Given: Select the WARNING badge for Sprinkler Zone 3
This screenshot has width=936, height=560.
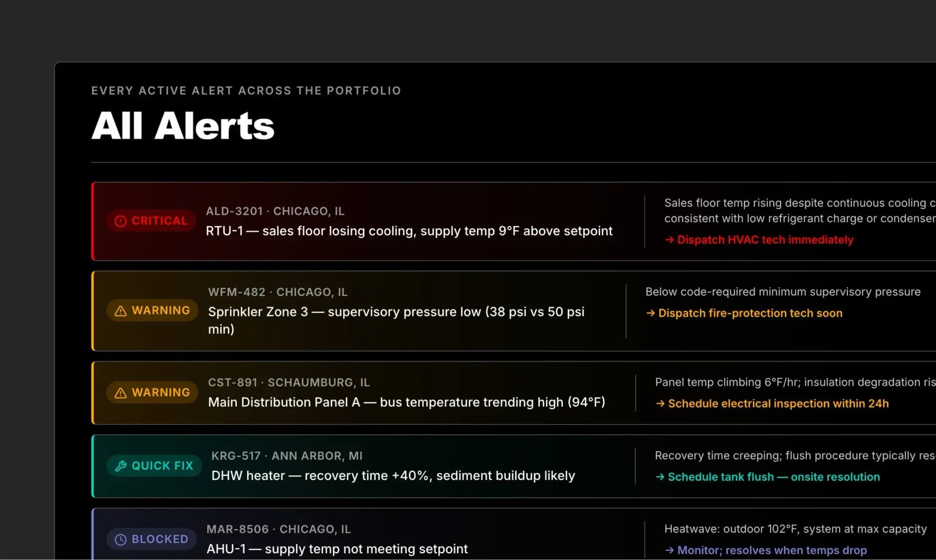Looking at the screenshot, I should 152,310.
